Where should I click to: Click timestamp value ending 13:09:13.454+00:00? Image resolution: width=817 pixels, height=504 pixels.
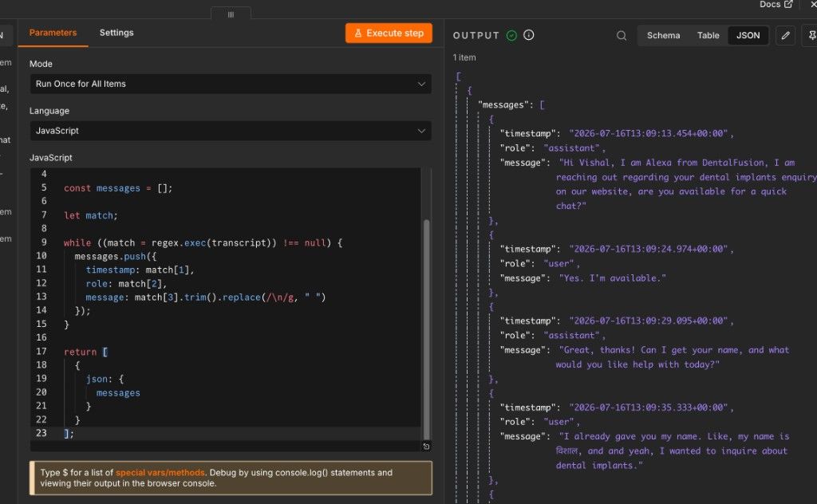point(649,133)
